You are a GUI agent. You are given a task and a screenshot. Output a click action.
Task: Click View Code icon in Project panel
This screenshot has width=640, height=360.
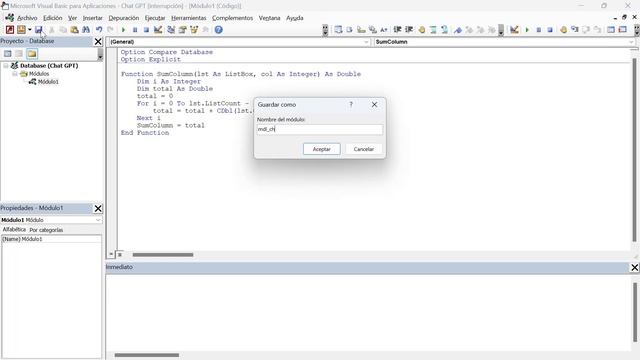[8, 54]
